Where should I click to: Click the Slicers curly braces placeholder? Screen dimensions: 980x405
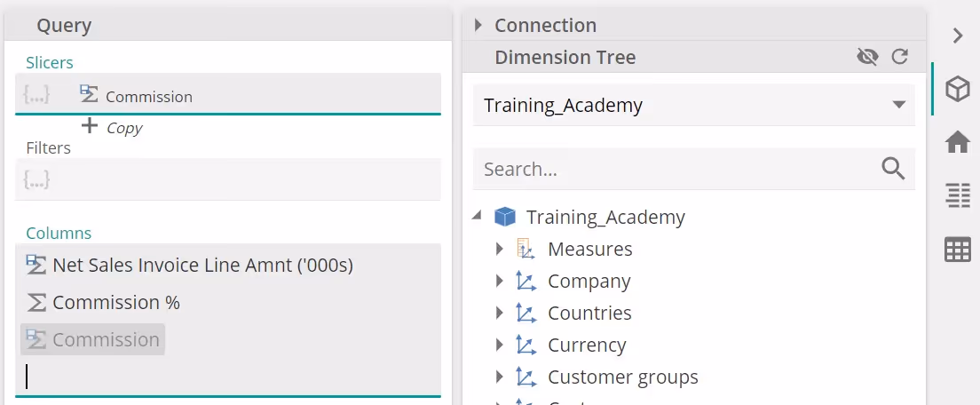tap(36, 95)
